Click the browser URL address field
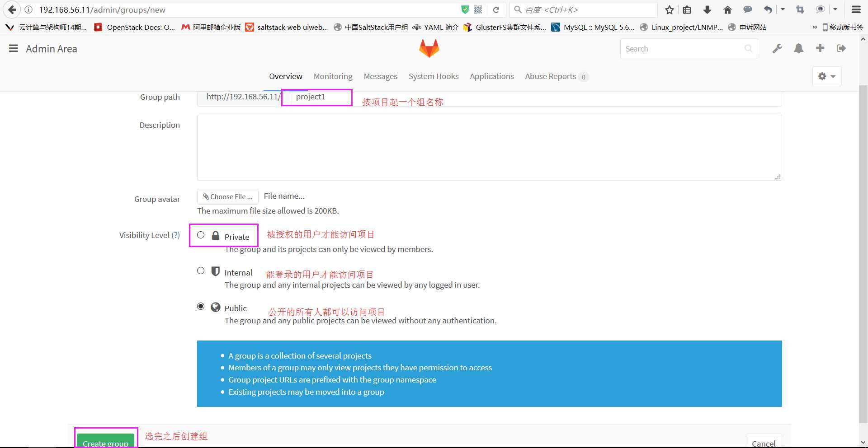This screenshot has height=448, width=868. pyautogui.click(x=246, y=9)
